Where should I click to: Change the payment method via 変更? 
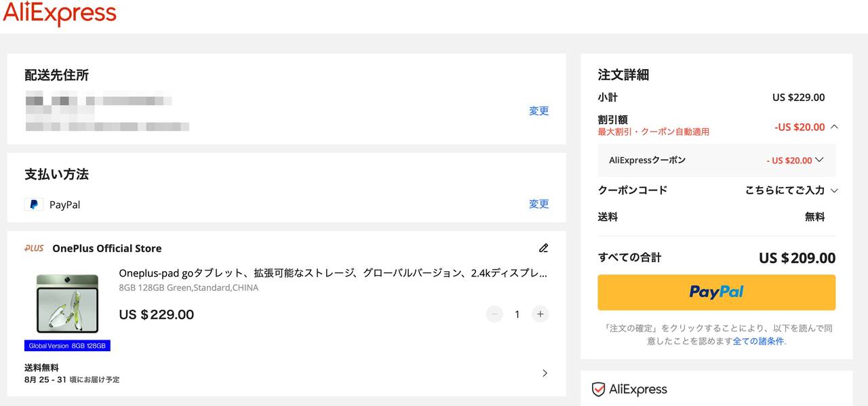coord(538,204)
